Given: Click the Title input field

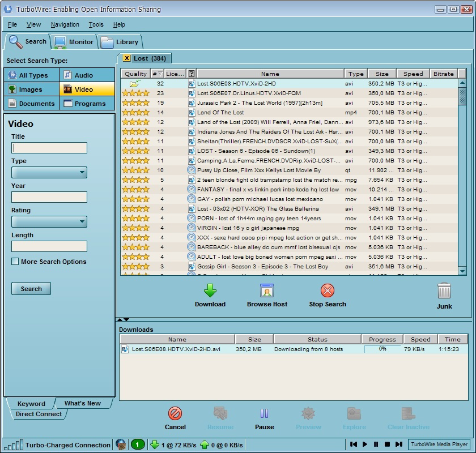Looking at the screenshot, I should coord(49,148).
